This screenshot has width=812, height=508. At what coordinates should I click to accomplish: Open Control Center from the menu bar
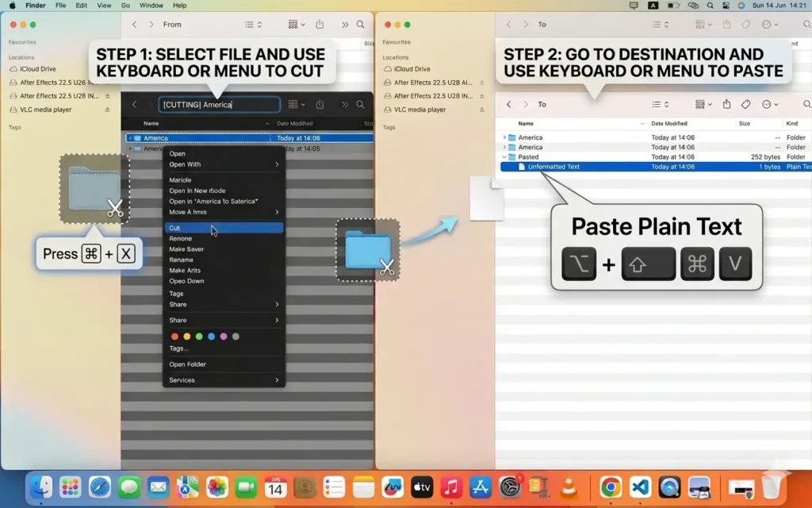pyautogui.click(x=726, y=6)
